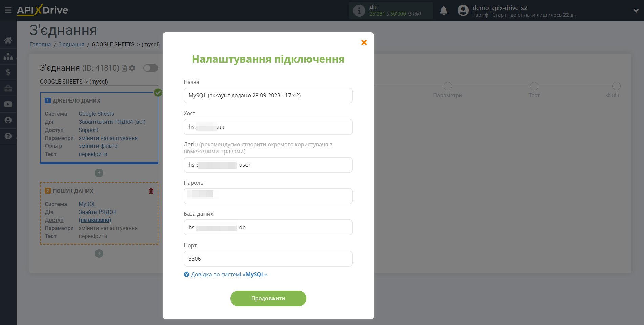Close the connection settings dialog

click(x=364, y=42)
